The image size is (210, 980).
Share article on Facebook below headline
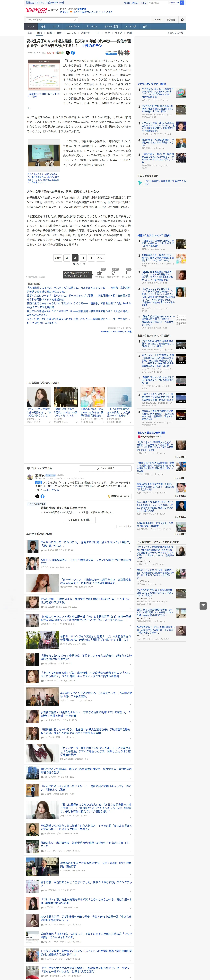click(x=73, y=53)
